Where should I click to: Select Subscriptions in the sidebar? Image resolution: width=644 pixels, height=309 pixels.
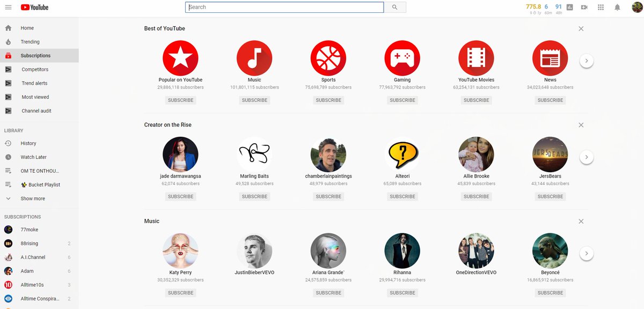[39, 56]
